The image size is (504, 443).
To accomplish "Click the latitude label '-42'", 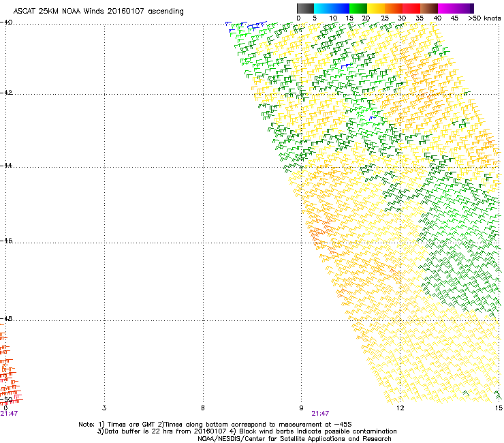I will [6, 93].
